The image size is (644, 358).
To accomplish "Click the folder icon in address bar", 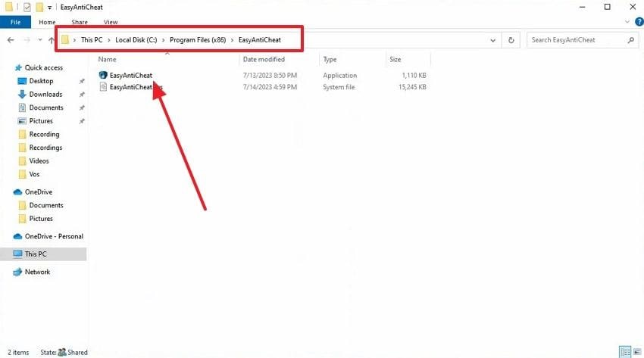I will tap(65, 40).
